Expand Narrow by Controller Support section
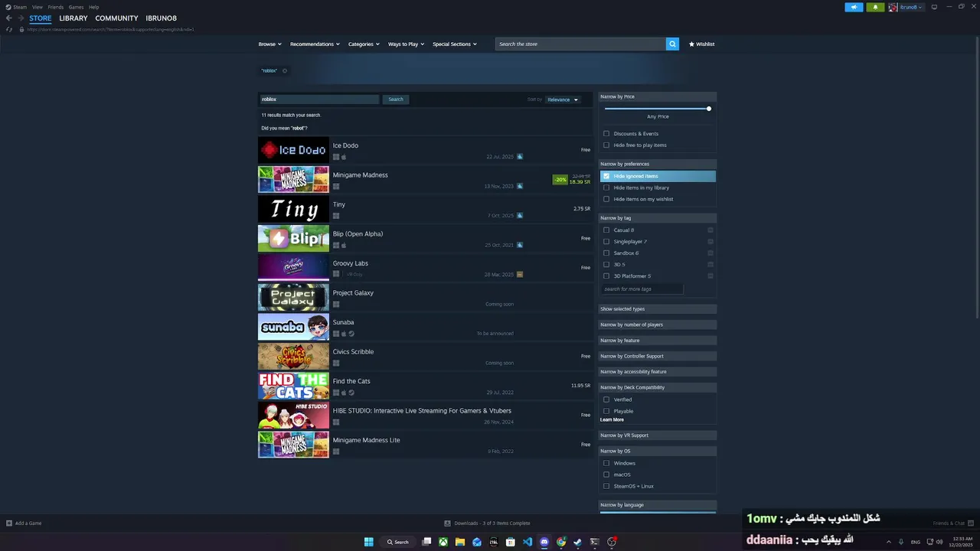This screenshot has width=980, height=551. coord(658,356)
